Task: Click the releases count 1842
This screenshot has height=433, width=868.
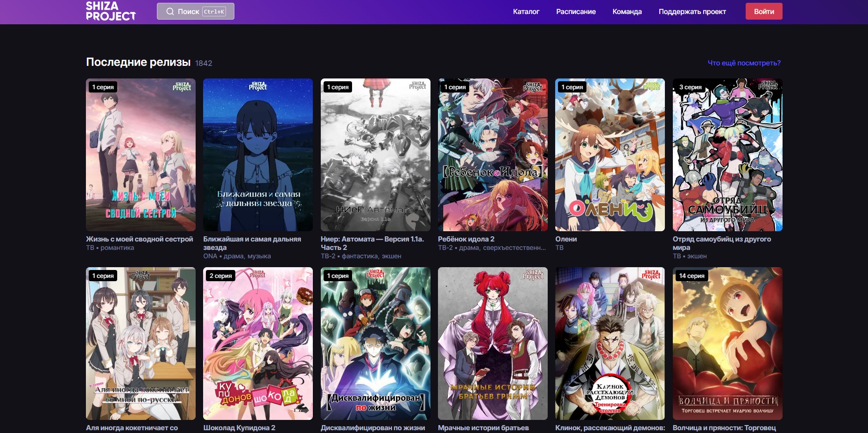Action: [204, 63]
